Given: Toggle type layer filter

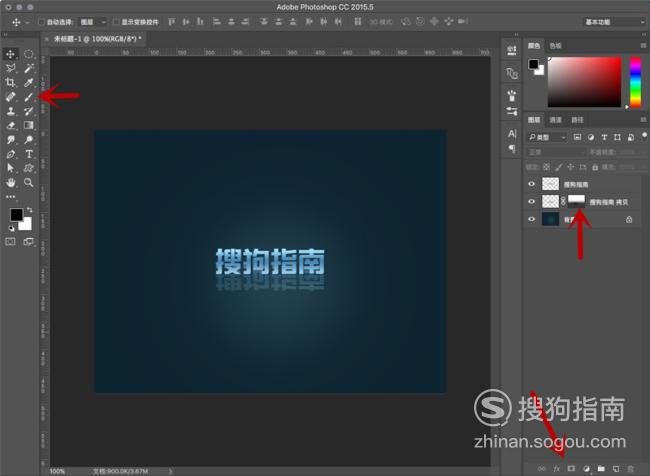Looking at the screenshot, I should [604, 137].
